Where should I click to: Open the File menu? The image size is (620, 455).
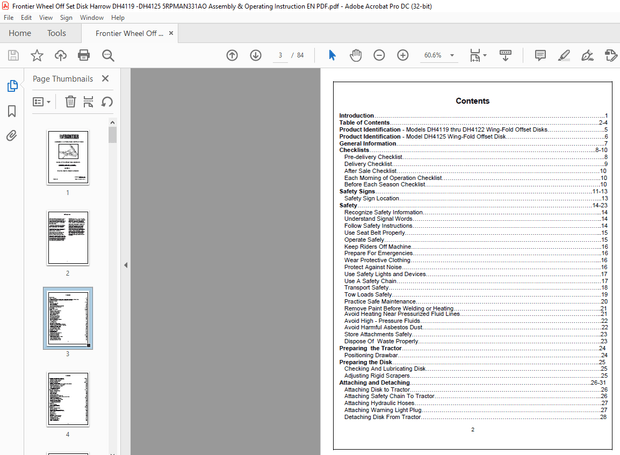coord(8,17)
